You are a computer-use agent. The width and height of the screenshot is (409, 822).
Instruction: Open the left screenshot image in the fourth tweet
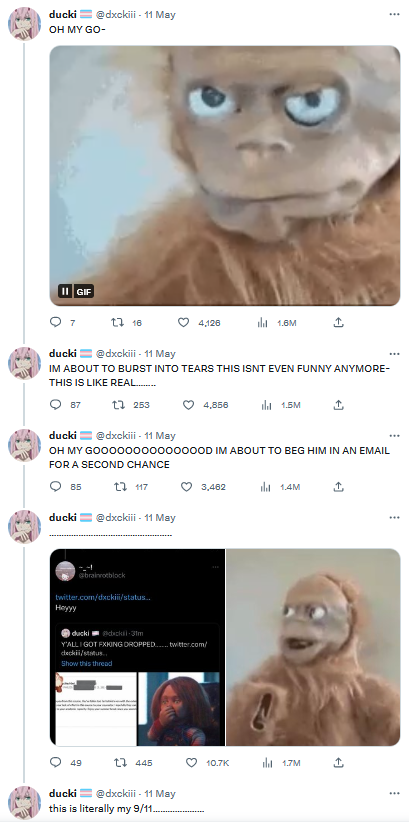click(137, 647)
